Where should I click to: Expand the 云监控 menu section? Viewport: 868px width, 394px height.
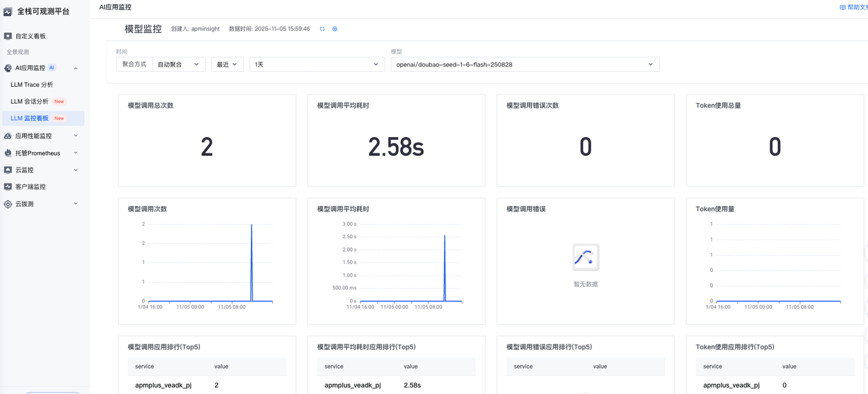click(x=75, y=170)
